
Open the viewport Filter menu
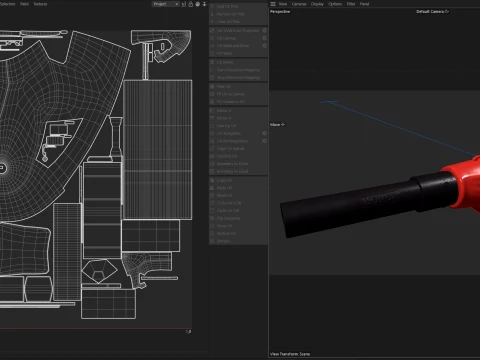click(351, 4)
